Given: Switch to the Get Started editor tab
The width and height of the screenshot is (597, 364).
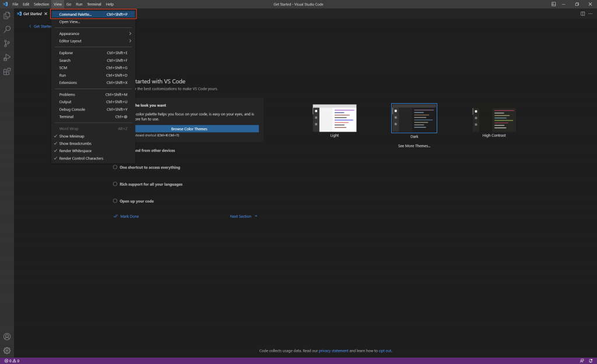Looking at the screenshot, I should coord(32,14).
